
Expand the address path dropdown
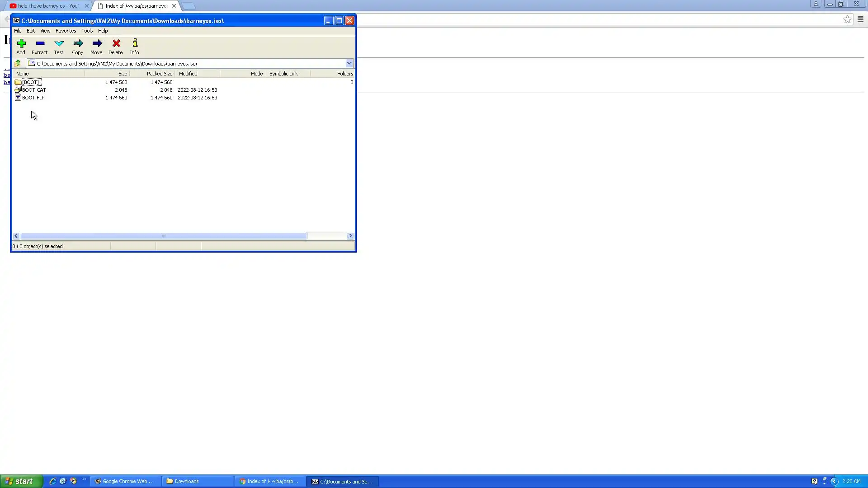[x=349, y=63]
